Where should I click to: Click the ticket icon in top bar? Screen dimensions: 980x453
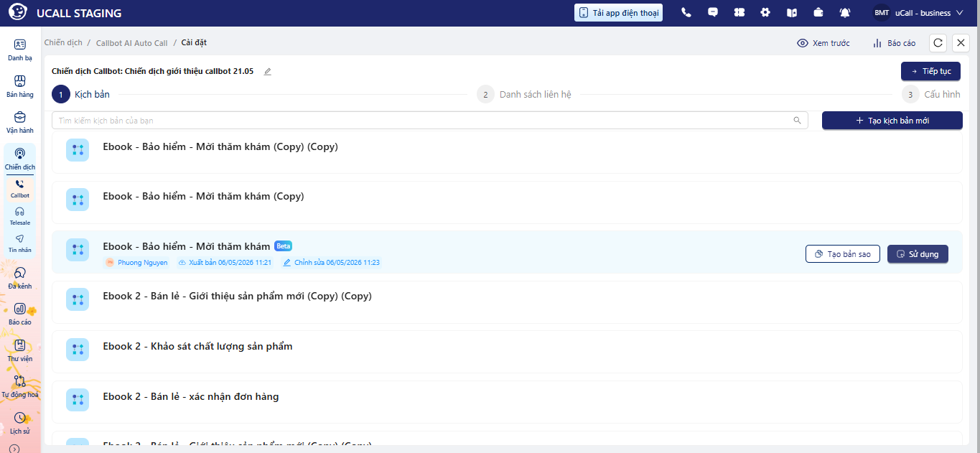pyautogui.click(x=739, y=12)
